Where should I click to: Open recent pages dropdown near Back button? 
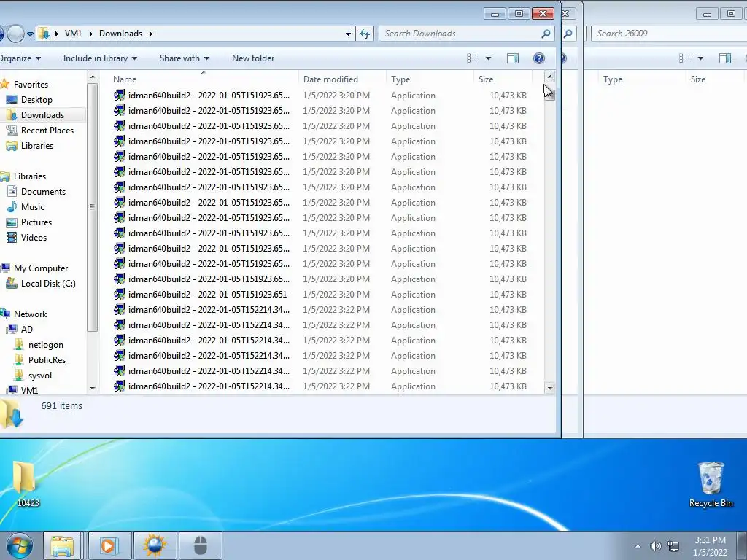pyautogui.click(x=30, y=34)
